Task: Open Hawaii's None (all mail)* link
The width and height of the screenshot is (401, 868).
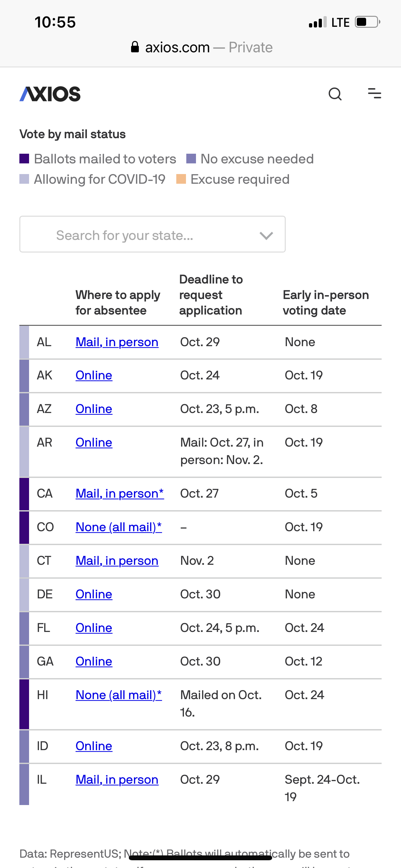Action: 118,695
